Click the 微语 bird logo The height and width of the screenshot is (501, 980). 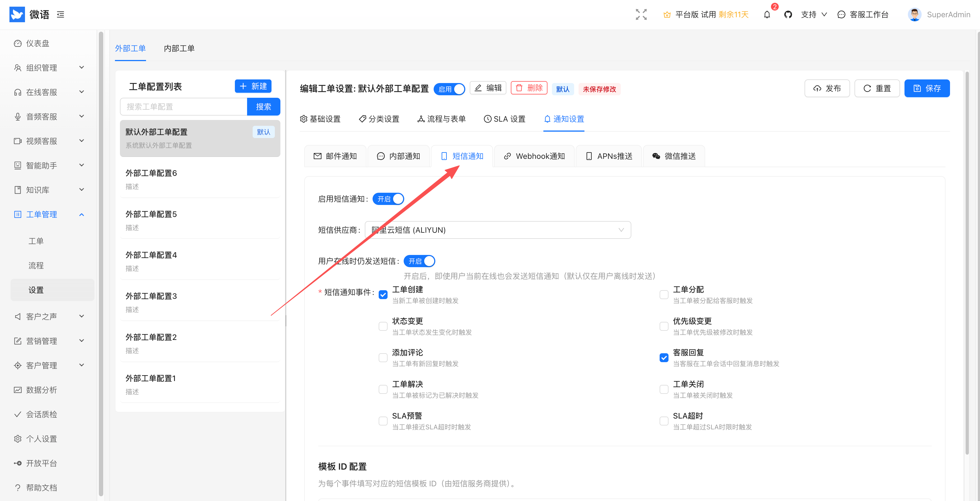[x=17, y=14]
